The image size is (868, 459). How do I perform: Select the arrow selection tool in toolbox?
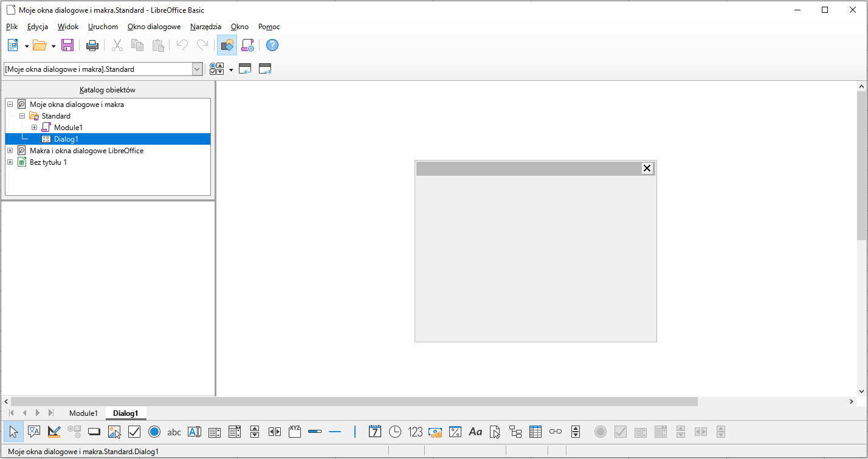tap(13, 432)
